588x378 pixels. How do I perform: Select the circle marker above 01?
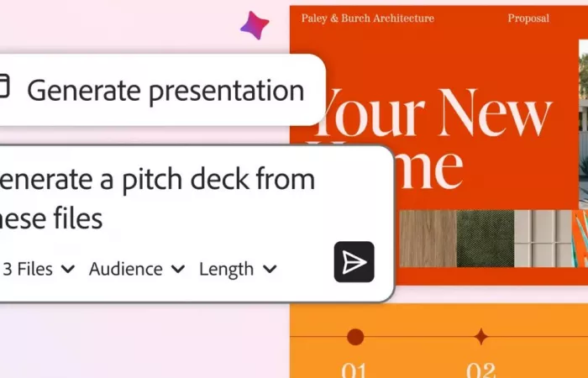point(355,337)
